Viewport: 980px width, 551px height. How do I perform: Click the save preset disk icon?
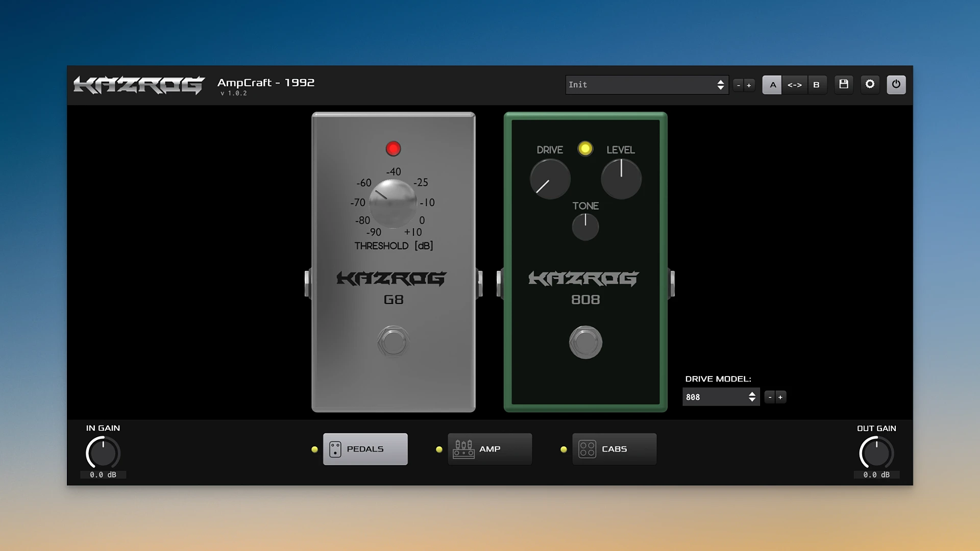[x=844, y=85]
